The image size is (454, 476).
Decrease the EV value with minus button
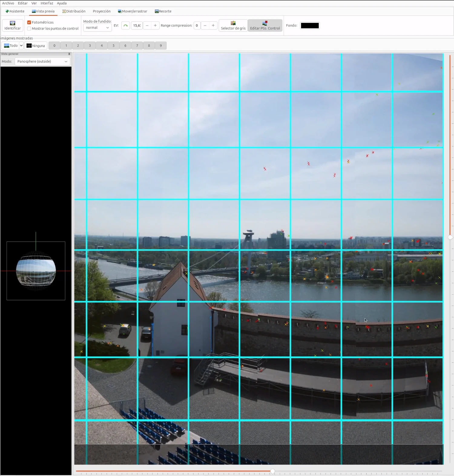coord(147,25)
